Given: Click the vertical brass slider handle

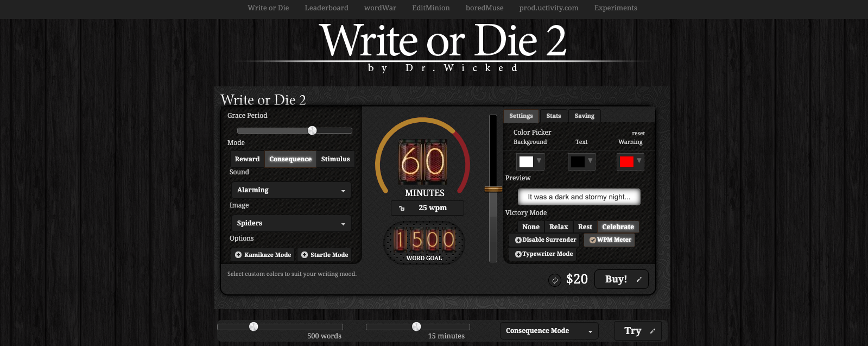Looking at the screenshot, I should coord(493,189).
